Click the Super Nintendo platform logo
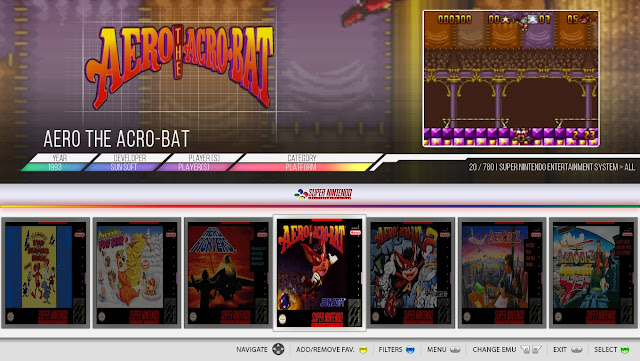Image resolution: width=640 pixels, height=361 pixels. tap(323, 194)
